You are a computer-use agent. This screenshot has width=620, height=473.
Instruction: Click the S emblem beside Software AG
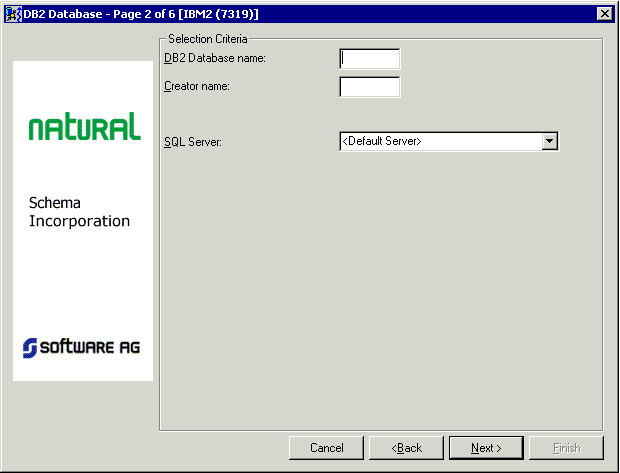(x=30, y=347)
